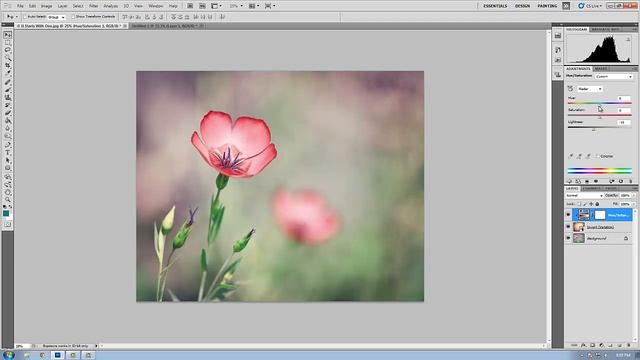640x360 pixels.
Task: Click the Windows Start button
Action: point(8,355)
